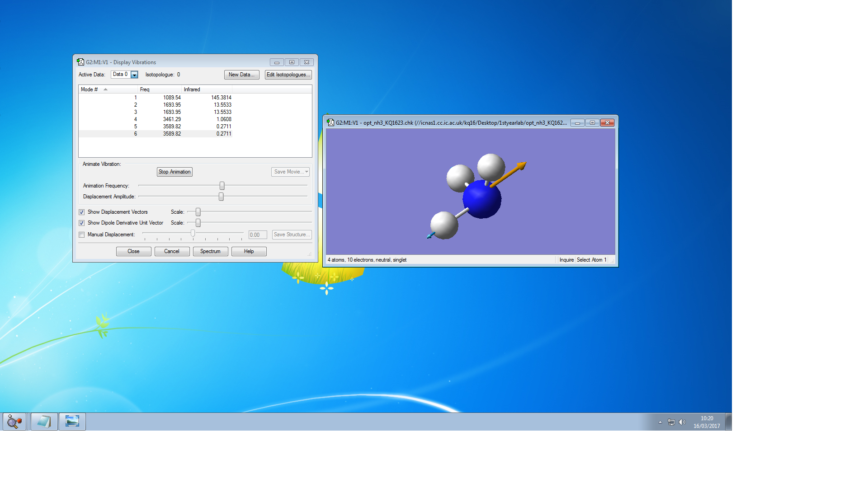Show hidden system tray icons arrow
The image size is (868, 488).
click(x=660, y=422)
